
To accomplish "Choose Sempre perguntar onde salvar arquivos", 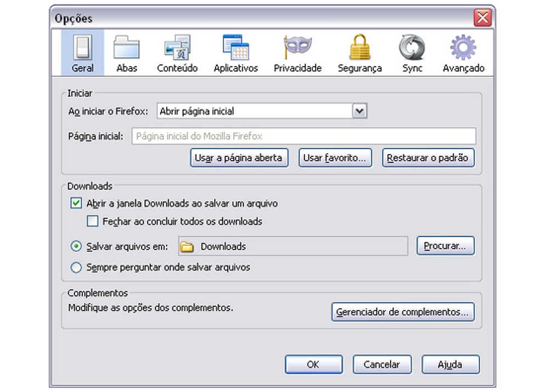I will 76,267.
